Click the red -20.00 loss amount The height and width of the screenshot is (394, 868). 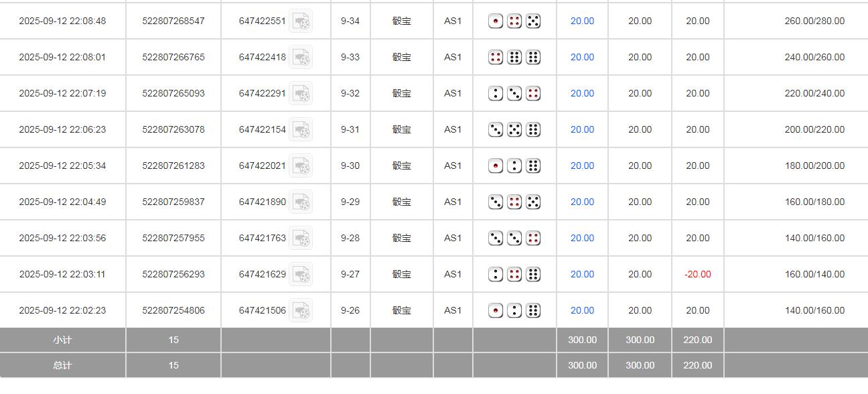(697, 275)
